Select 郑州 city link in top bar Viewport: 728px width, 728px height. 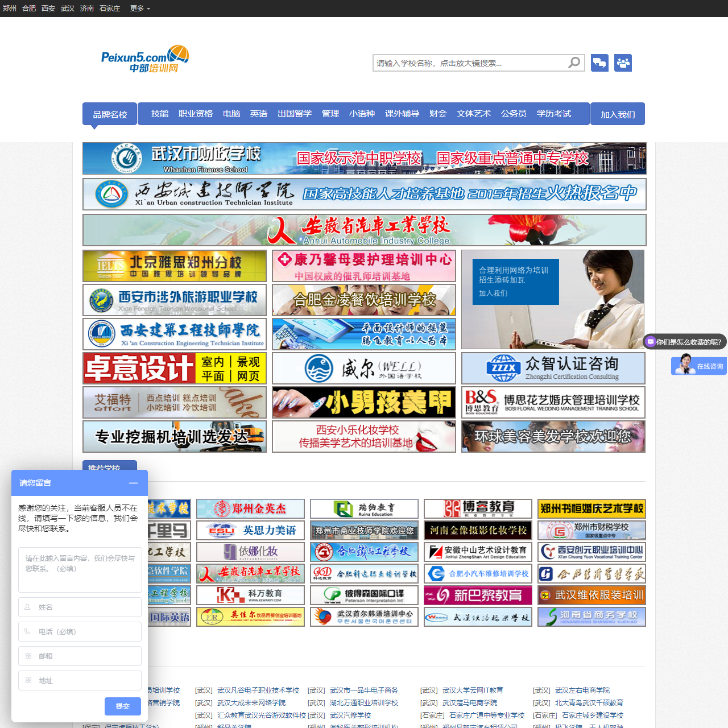point(10,9)
